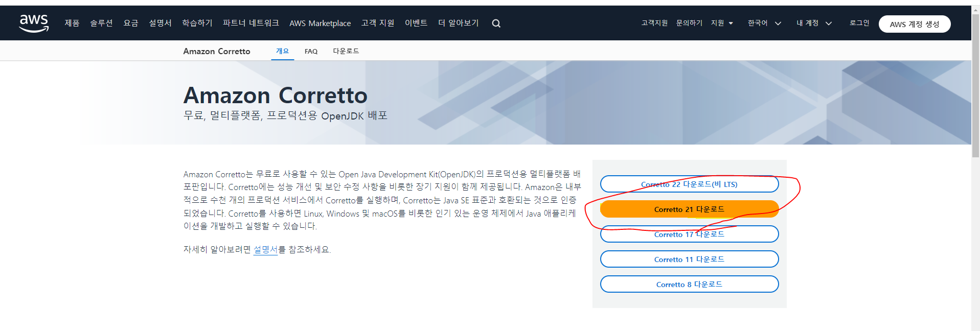The image size is (980, 331).
Task: Click the Corretto 17 다운로드 button
Action: [689, 234]
